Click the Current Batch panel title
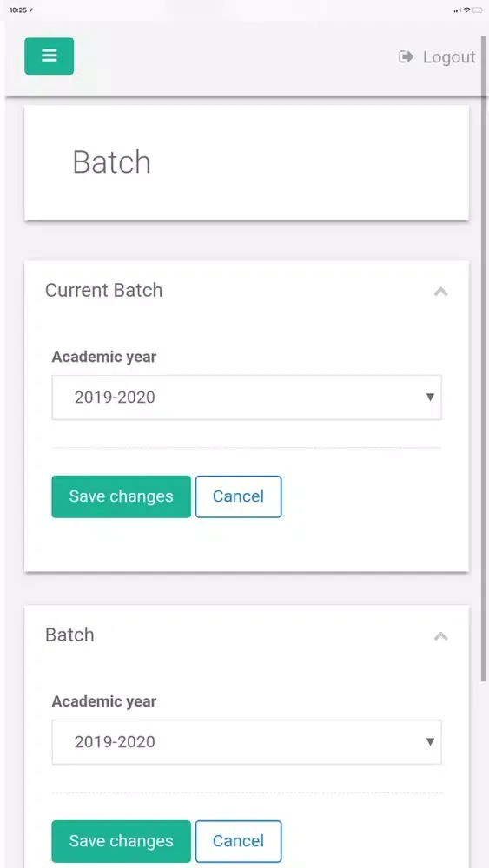Image resolution: width=489 pixels, height=868 pixels. coord(104,291)
